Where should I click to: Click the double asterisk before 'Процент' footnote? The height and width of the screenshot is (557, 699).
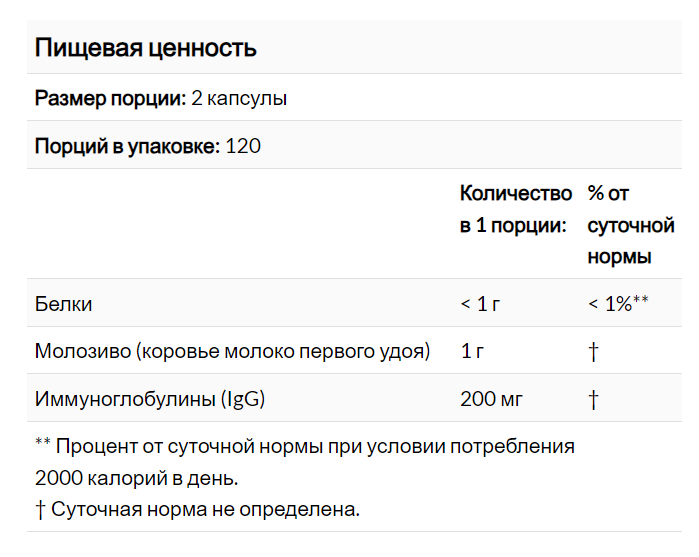point(43,442)
